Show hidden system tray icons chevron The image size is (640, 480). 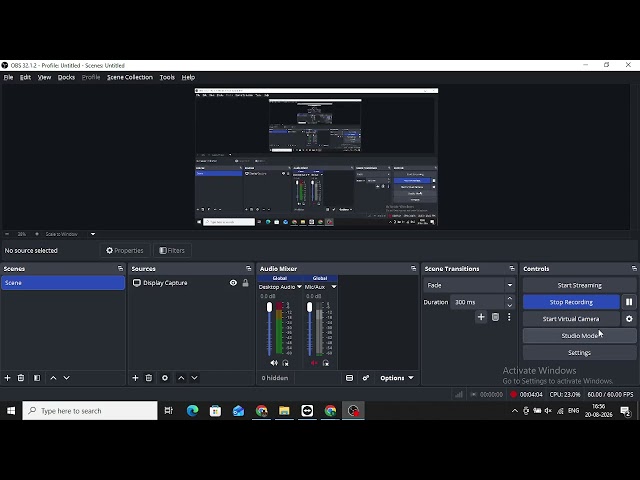(515, 411)
